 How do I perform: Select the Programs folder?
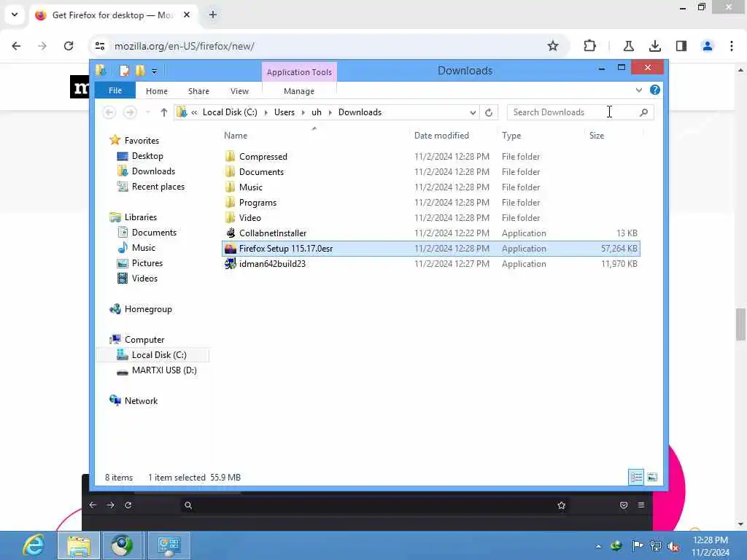point(258,203)
